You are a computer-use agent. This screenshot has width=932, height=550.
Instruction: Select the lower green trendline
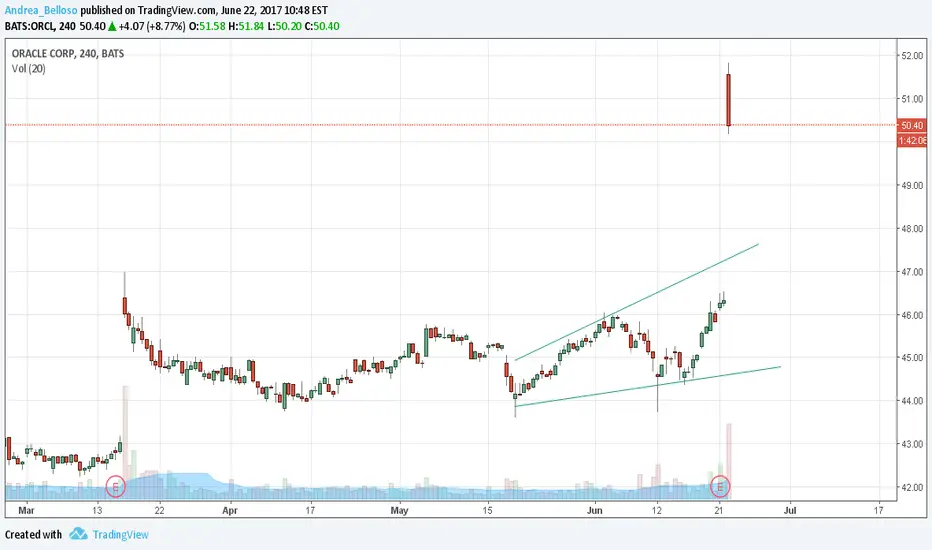click(648, 386)
